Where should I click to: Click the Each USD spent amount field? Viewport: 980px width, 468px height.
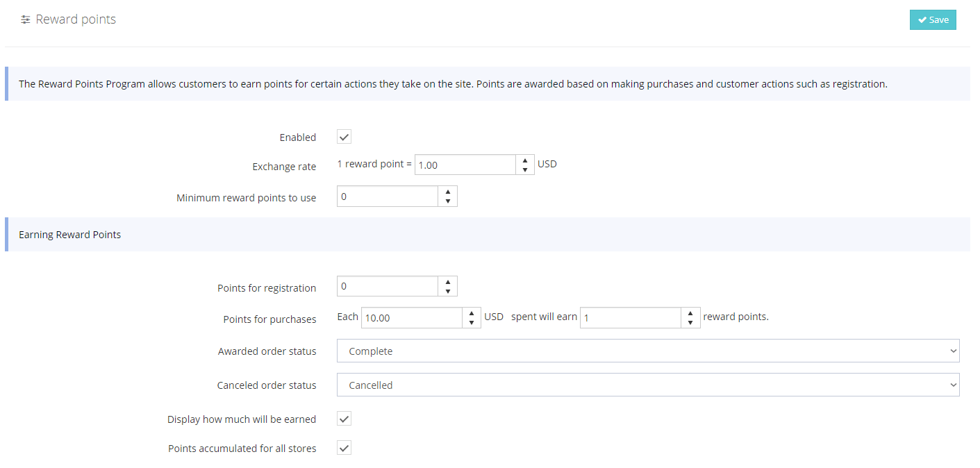point(412,317)
